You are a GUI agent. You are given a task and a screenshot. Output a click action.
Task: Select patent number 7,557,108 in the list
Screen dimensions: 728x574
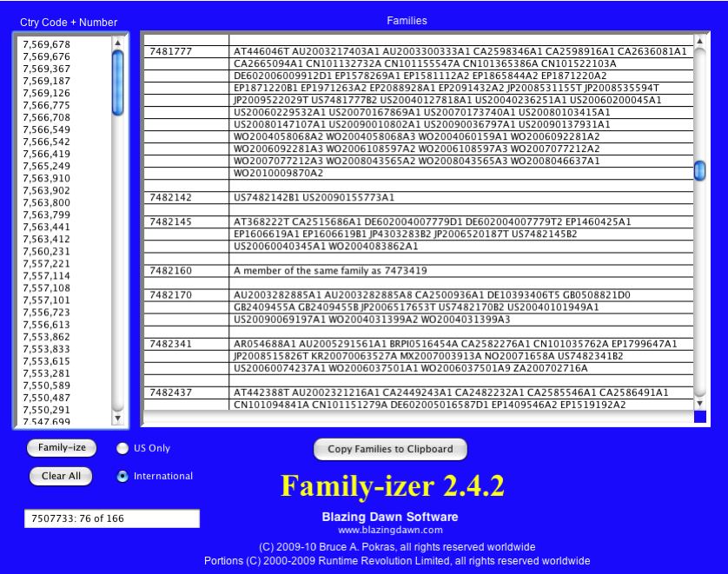pyautogui.click(x=46, y=288)
